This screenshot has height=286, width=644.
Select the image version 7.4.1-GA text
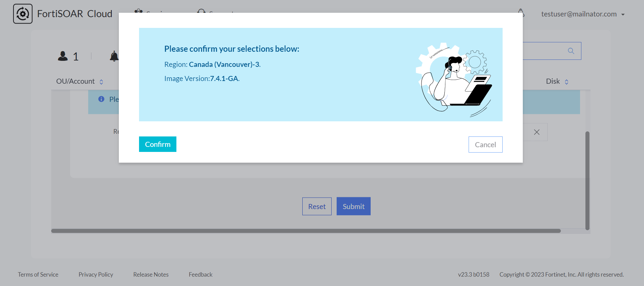pos(224,78)
